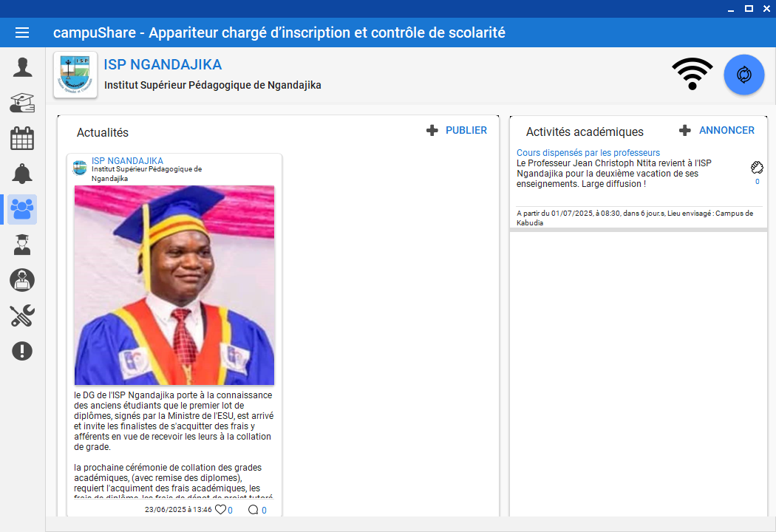
Task: Click the blue sync refresh button
Action: click(x=743, y=75)
